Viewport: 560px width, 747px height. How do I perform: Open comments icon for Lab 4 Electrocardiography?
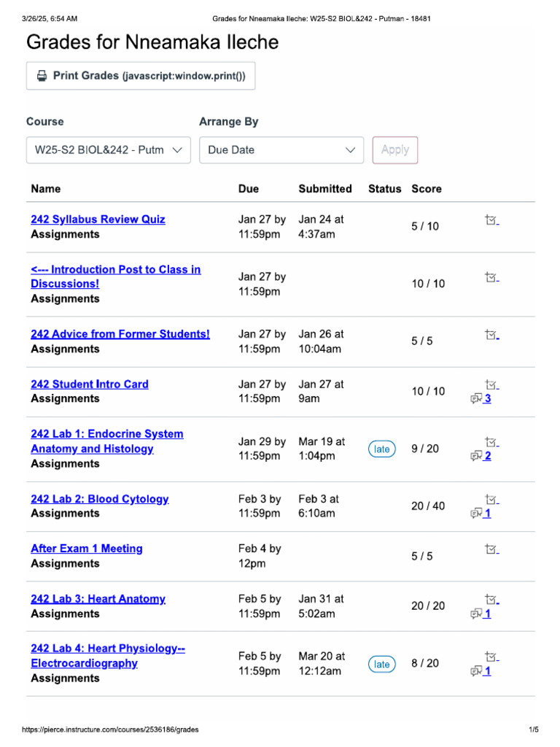(x=477, y=671)
